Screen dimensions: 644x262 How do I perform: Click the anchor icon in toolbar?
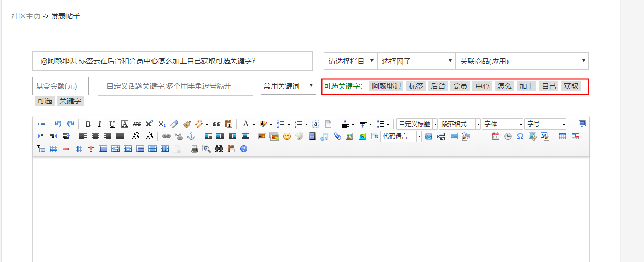pyautogui.click(x=191, y=136)
